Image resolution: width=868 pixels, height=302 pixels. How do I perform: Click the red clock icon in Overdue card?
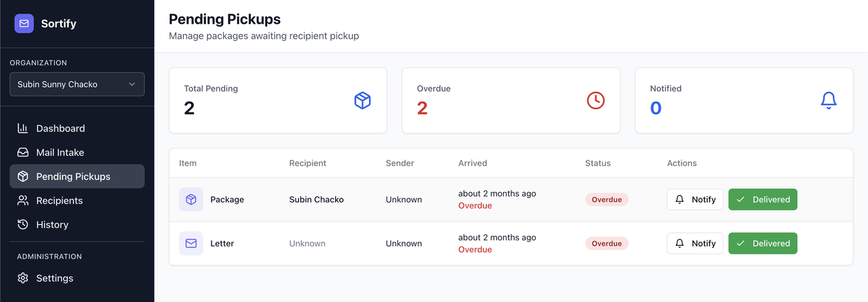(x=595, y=100)
